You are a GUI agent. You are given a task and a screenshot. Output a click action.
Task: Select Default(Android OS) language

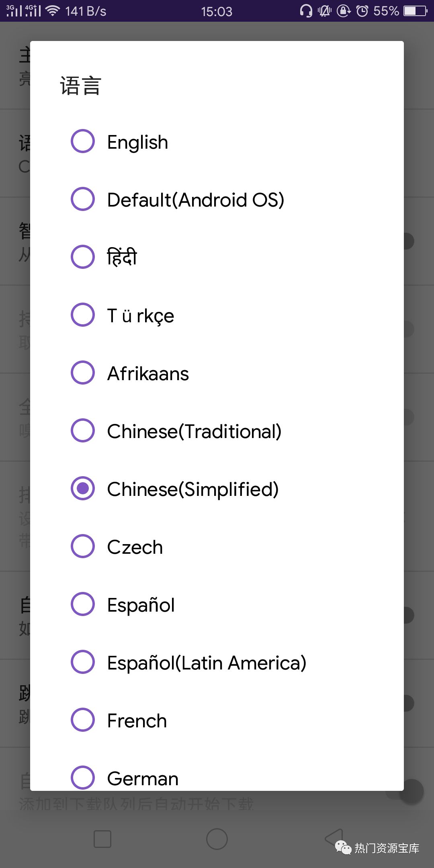click(x=196, y=200)
